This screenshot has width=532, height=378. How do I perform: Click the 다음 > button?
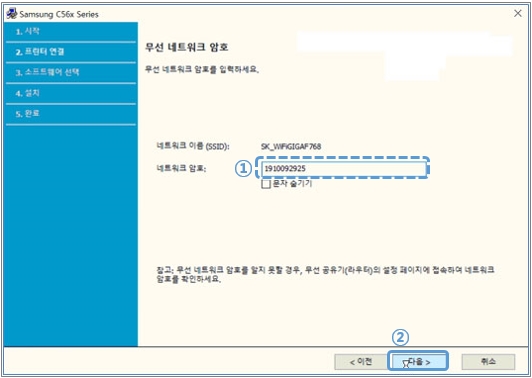(x=418, y=362)
